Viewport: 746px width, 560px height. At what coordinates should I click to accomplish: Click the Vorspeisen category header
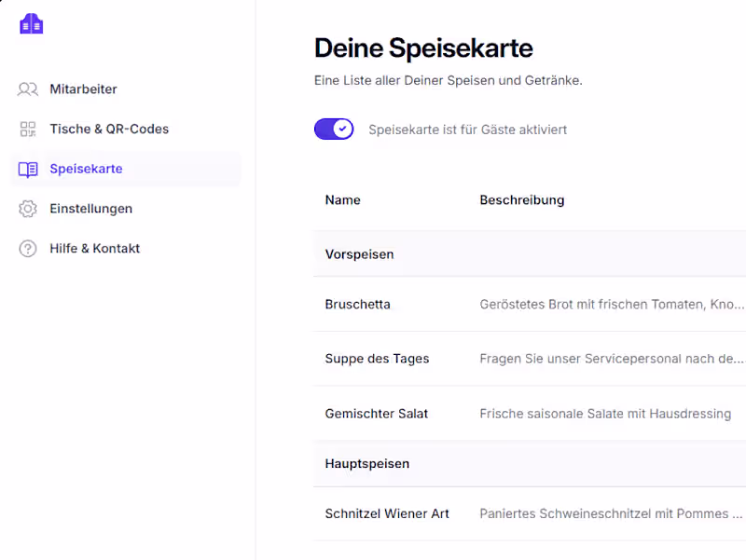(x=359, y=254)
